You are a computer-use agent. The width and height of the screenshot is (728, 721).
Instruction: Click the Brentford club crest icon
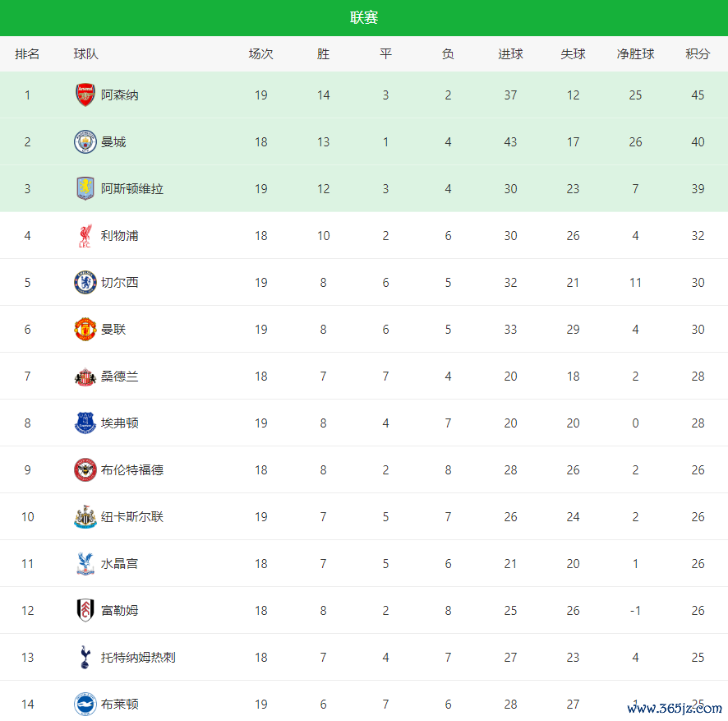pos(85,470)
